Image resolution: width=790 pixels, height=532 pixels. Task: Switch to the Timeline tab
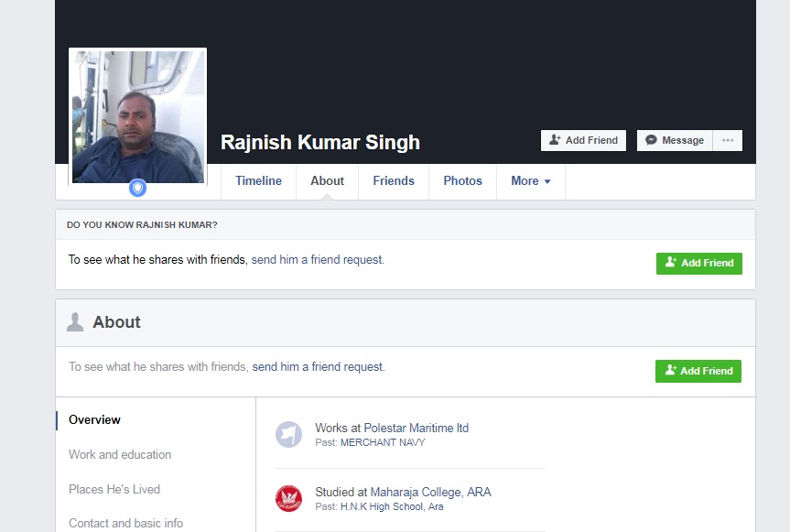[258, 181]
